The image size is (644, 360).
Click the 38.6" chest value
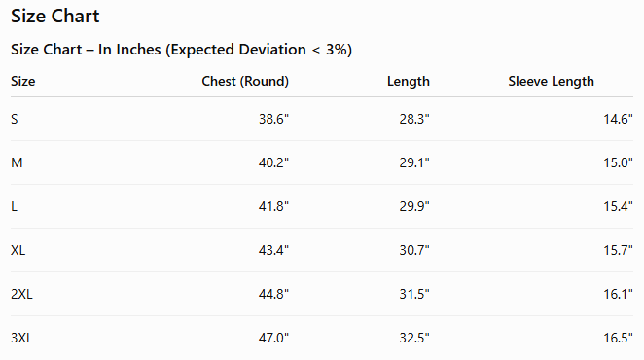[273, 119]
